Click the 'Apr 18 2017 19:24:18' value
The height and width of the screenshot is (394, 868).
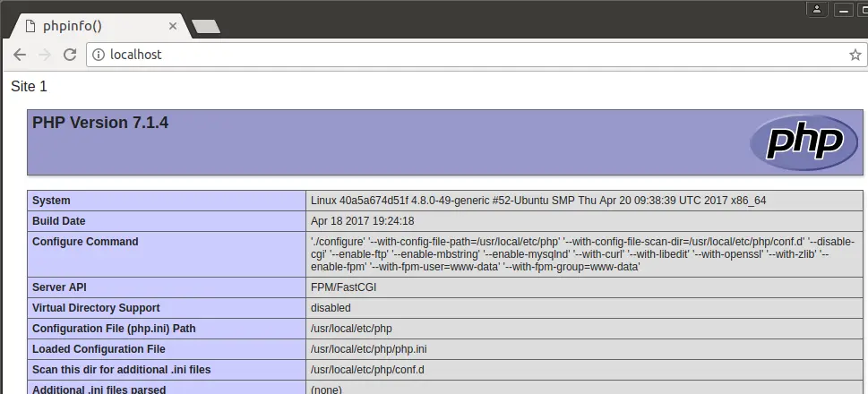pos(362,221)
